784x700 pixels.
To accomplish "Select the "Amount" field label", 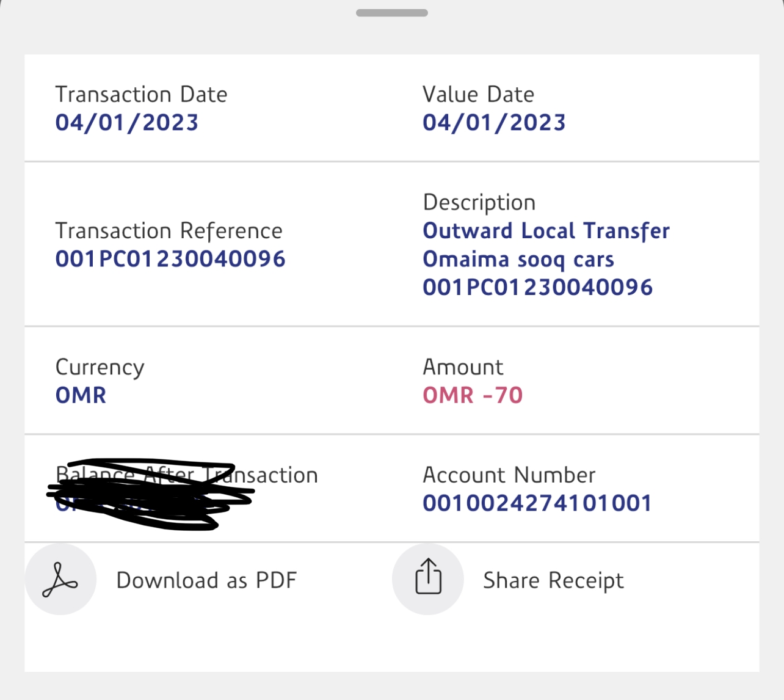I will pyautogui.click(x=463, y=367).
